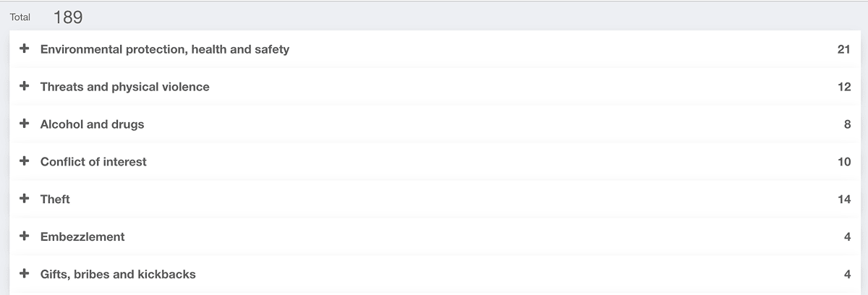This screenshot has height=295, width=868.
Task: Click the Conflict of interest category name
Action: (x=93, y=162)
